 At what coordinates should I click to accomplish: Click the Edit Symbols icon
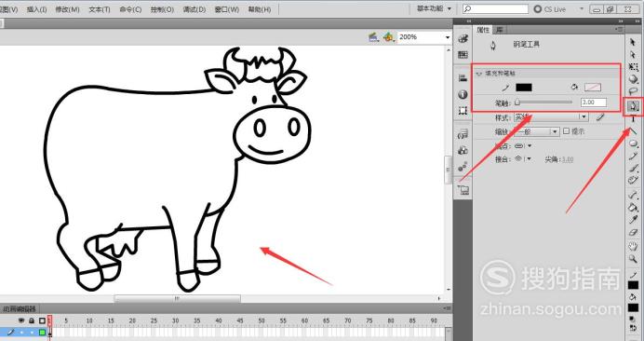tap(388, 37)
